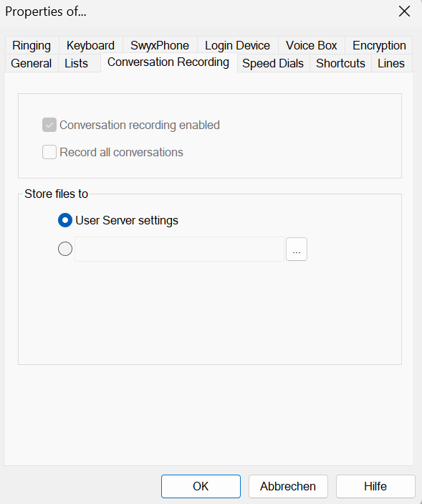Image resolution: width=422 pixels, height=504 pixels.
Task: Select the custom path radio button
Action: click(65, 249)
